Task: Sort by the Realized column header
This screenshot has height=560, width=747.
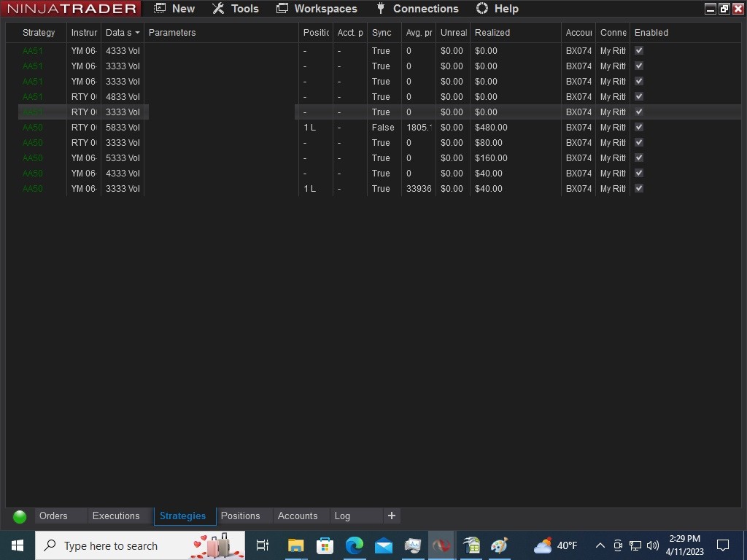Action: [x=516, y=32]
